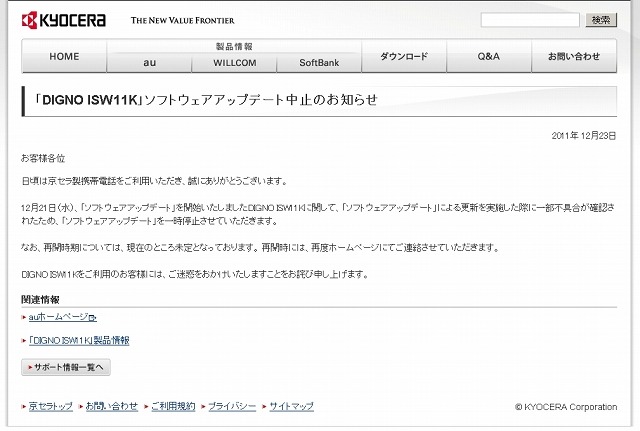
Task: Click the © KYOCERA Corporation text
Action: tap(566, 407)
